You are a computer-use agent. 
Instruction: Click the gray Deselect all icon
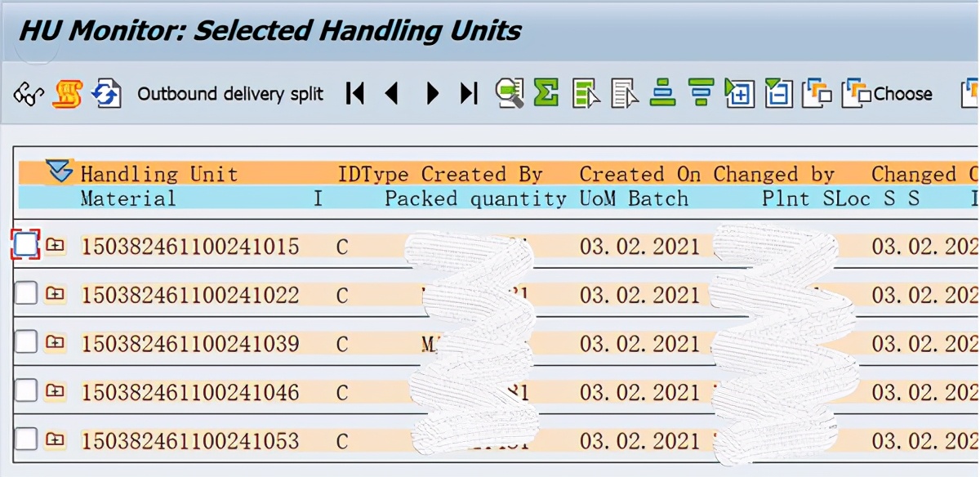pos(625,93)
